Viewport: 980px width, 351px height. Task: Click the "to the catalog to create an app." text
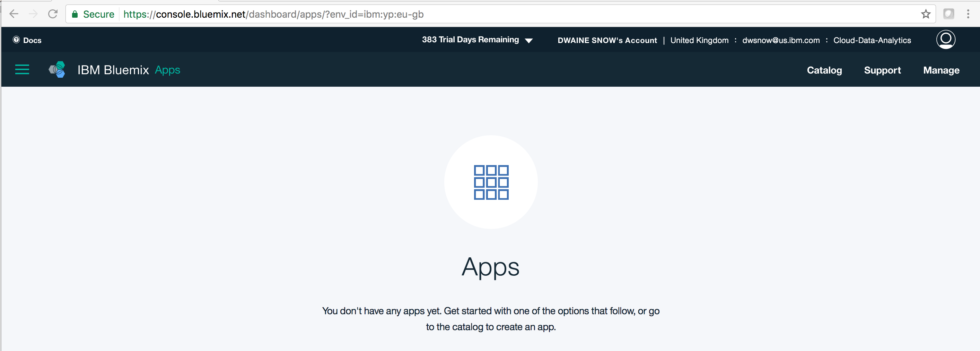coord(491,327)
